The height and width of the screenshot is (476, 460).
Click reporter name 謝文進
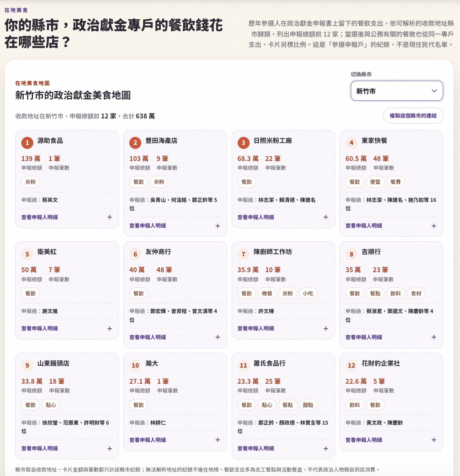click(50, 311)
